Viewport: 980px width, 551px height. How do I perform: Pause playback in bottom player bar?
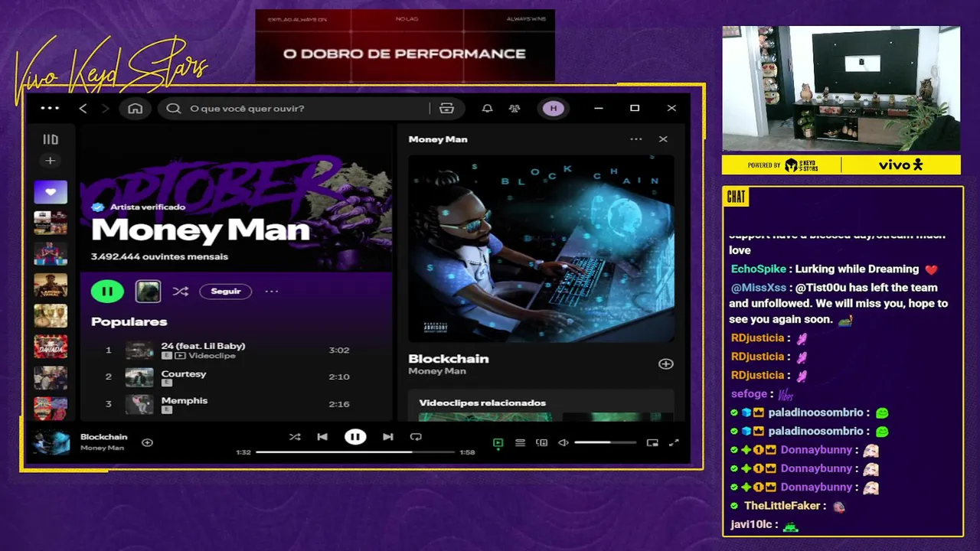[x=355, y=437]
